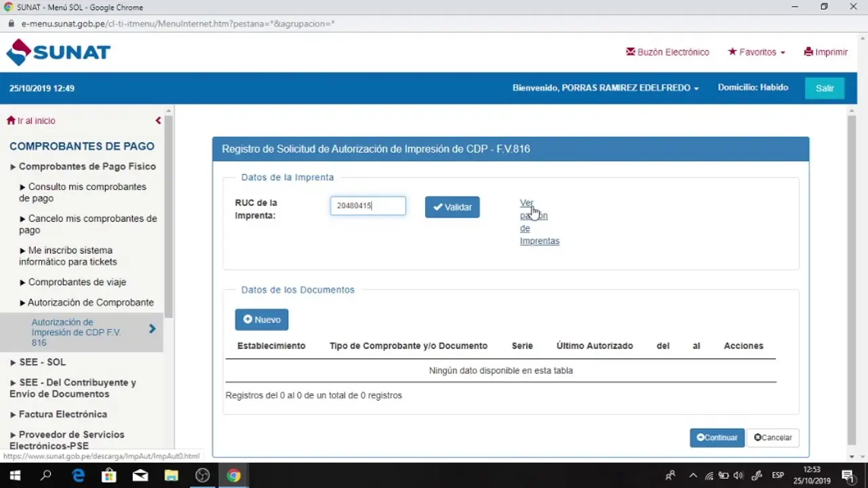Viewport: 868px width, 488px height.
Task: Expand Comprobantes de Pago Físico section
Action: 87,167
